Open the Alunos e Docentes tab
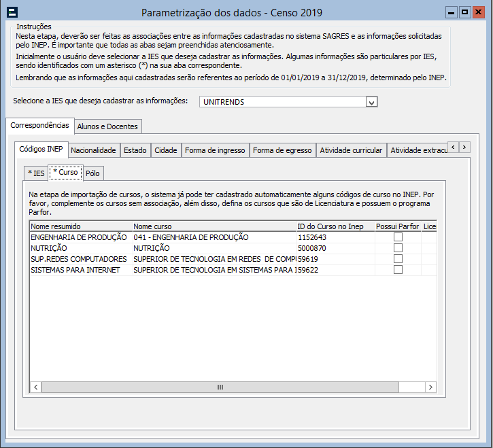The width and height of the screenshot is (493, 448). pos(107,126)
